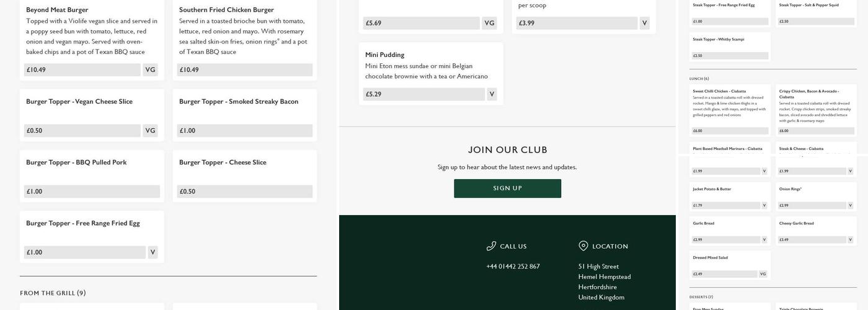Call the +44 01442 252 867 number

tap(513, 267)
